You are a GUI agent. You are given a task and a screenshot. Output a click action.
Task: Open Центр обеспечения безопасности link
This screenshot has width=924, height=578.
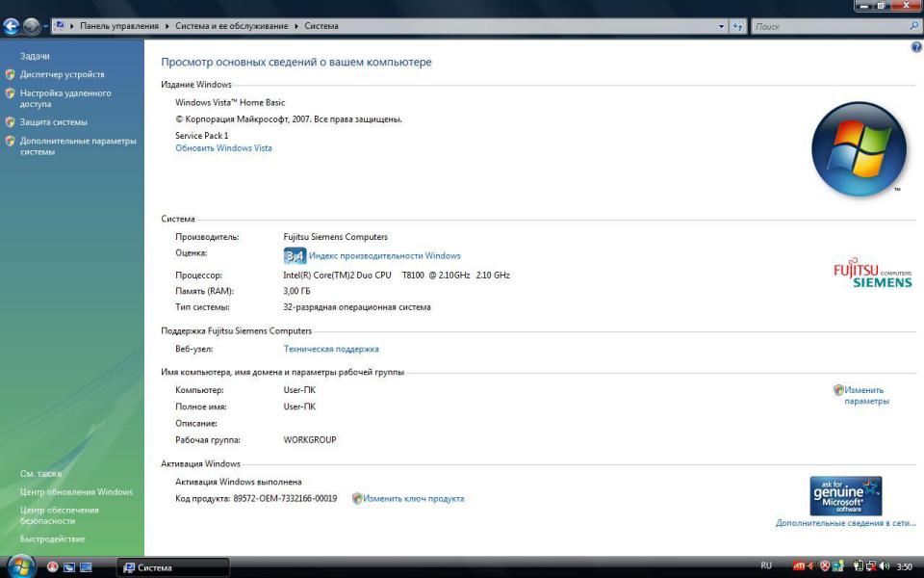[x=59, y=515]
